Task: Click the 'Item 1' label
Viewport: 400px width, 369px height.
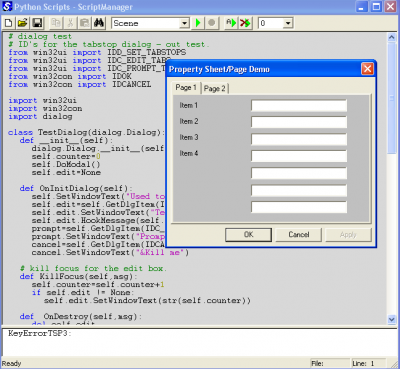Action: coord(189,105)
